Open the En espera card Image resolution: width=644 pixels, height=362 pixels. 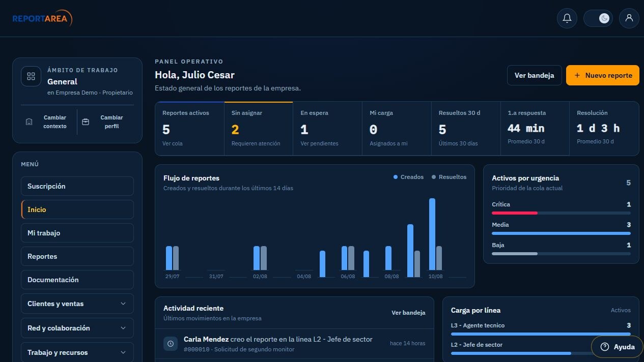point(328,129)
